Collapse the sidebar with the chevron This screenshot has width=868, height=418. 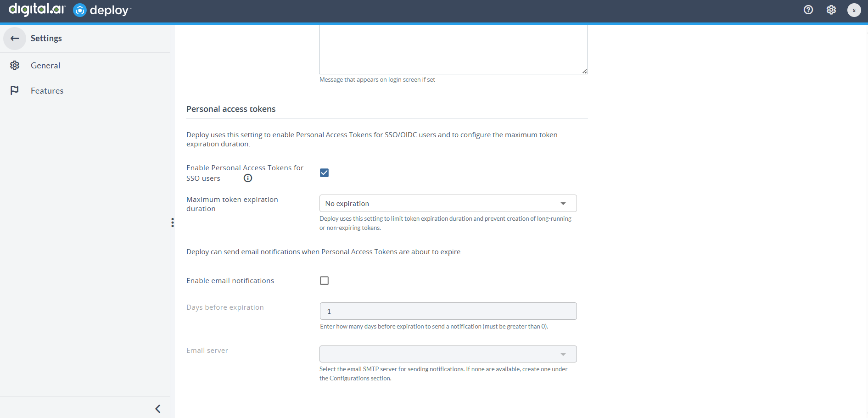(158, 409)
